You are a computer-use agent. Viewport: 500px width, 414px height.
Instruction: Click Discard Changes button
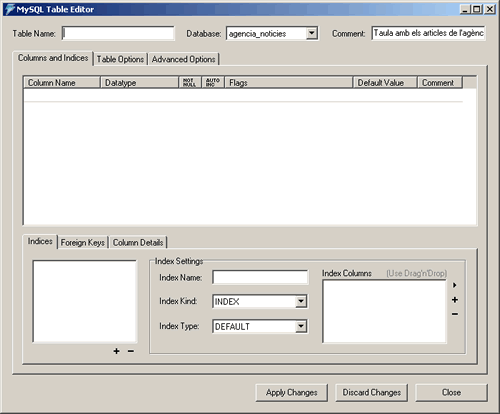tap(372, 393)
